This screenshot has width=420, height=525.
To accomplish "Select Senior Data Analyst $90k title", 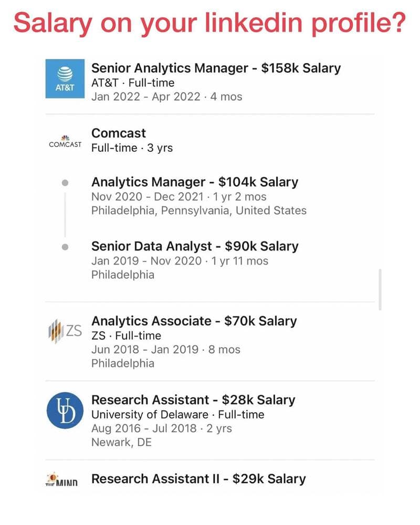I will (194, 246).
